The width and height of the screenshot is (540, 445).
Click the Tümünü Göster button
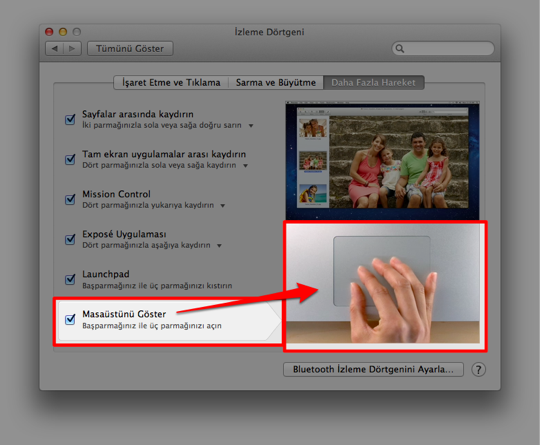coord(130,49)
